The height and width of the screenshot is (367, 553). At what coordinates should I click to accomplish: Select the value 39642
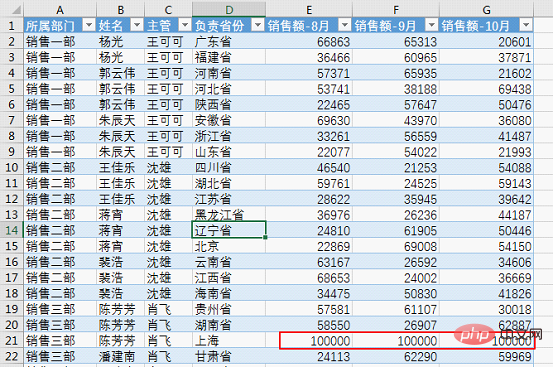point(515,200)
